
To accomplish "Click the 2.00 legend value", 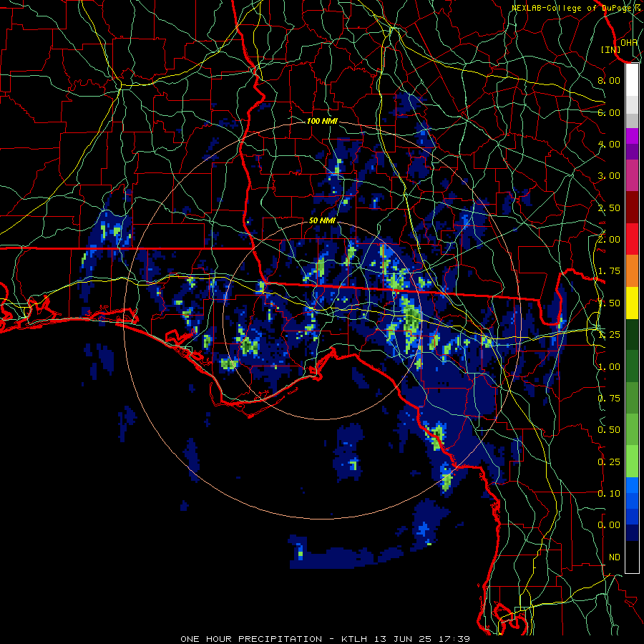I will 609,240.
